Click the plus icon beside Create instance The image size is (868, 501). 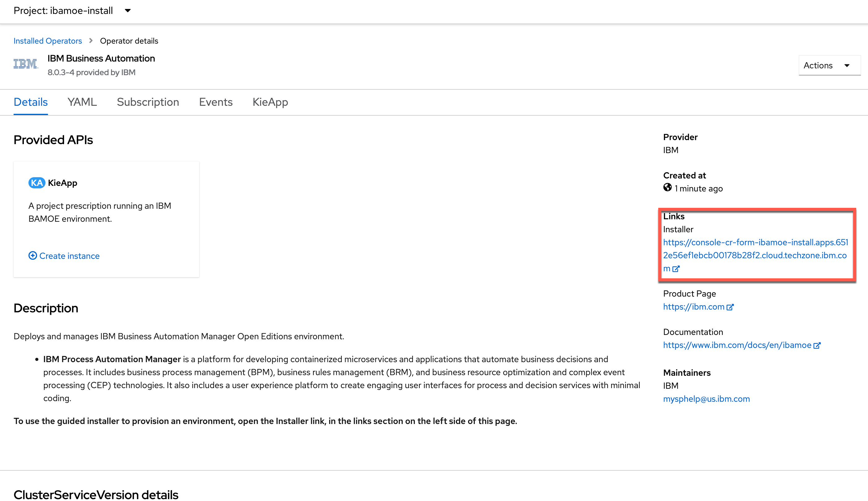(x=33, y=255)
